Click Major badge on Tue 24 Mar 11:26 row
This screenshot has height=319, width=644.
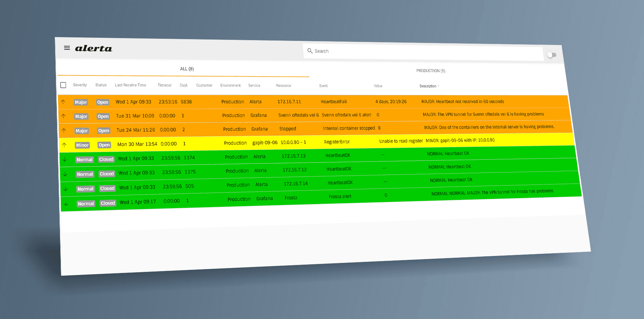82,131
